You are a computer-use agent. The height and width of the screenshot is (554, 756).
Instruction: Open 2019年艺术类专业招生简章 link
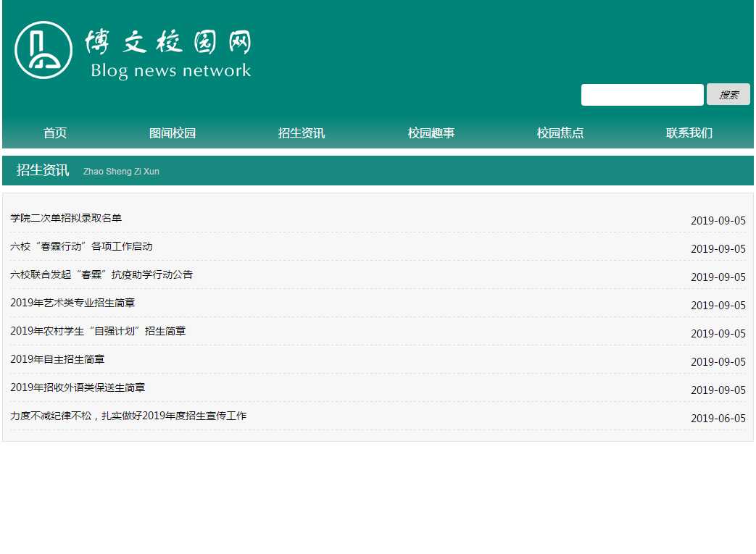click(72, 303)
